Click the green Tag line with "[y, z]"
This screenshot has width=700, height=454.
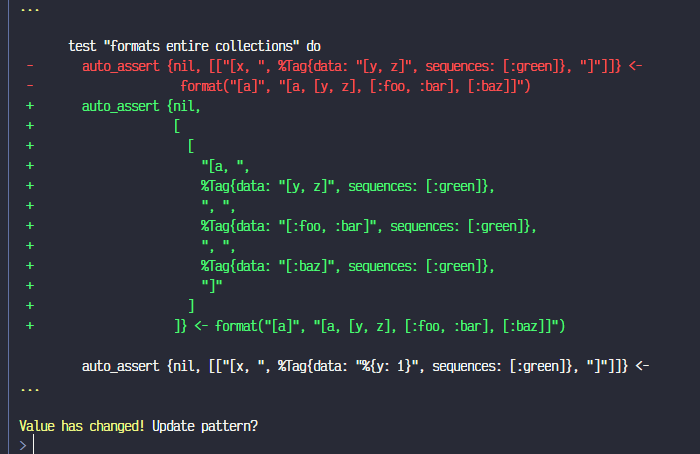348,186
